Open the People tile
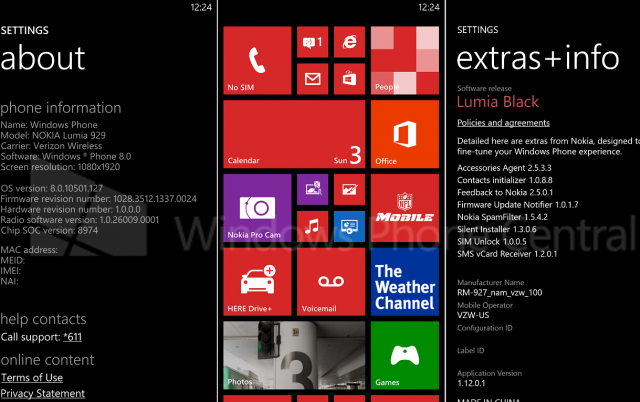This screenshot has width=640, height=402. click(405, 60)
